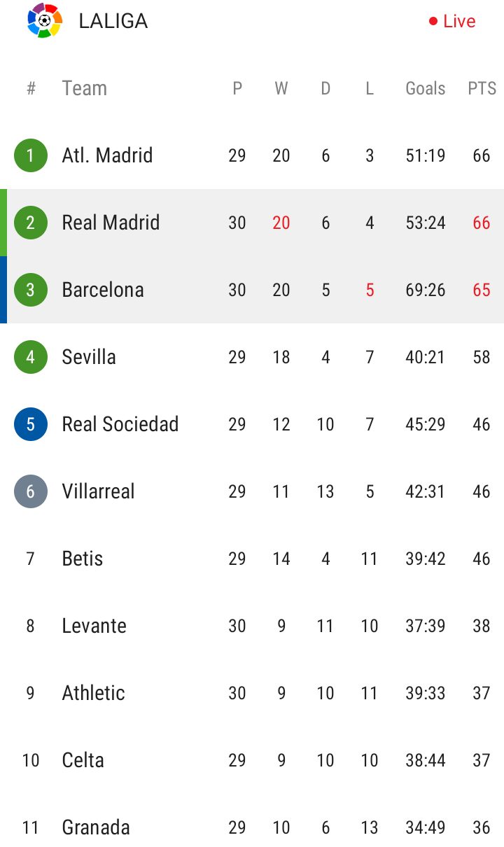504x847 pixels.
Task: Click the gray position 6 badge
Action: (30, 491)
